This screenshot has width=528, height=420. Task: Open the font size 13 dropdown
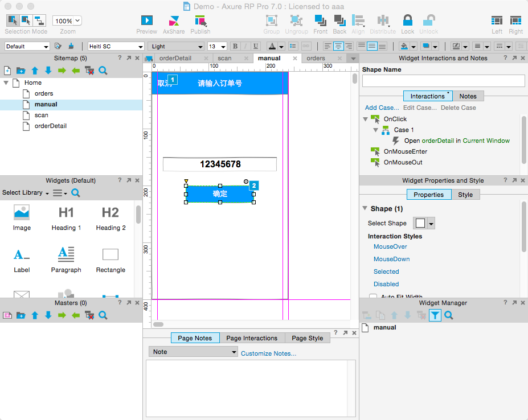(x=217, y=46)
